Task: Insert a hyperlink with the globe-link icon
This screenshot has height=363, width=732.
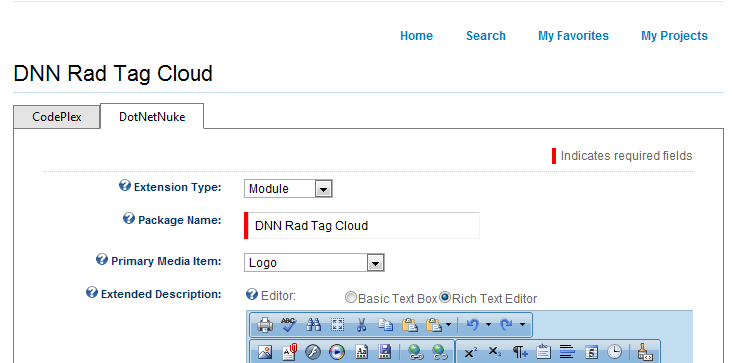Action: pos(415,352)
